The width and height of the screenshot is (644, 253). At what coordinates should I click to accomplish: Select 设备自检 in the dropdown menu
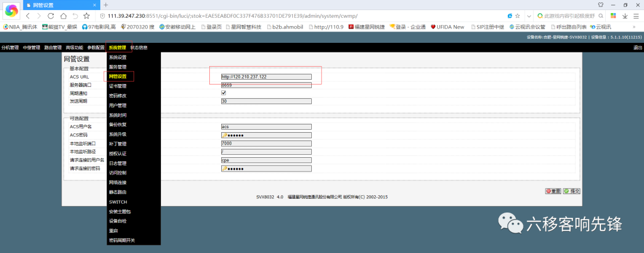point(117,221)
